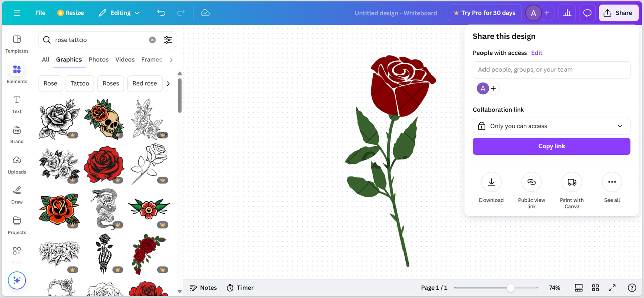
Task: Switch to grid view of pages
Action: (x=595, y=288)
